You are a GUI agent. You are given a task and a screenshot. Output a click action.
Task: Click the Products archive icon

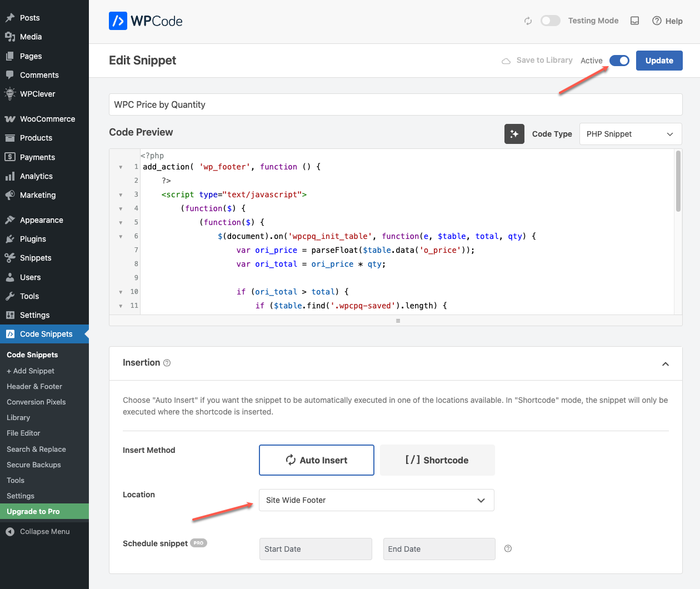click(10, 138)
